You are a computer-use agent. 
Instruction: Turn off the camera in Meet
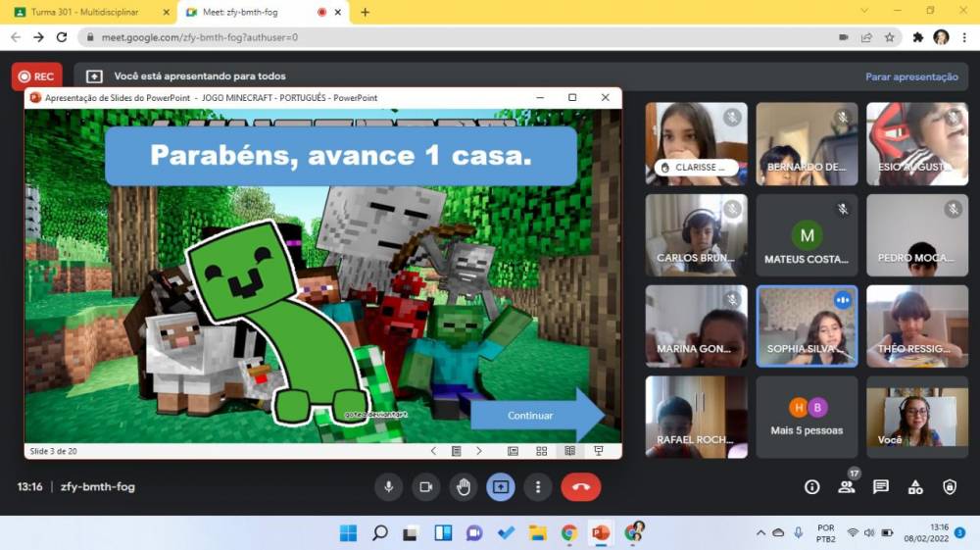pyautogui.click(x=426, y=486)
